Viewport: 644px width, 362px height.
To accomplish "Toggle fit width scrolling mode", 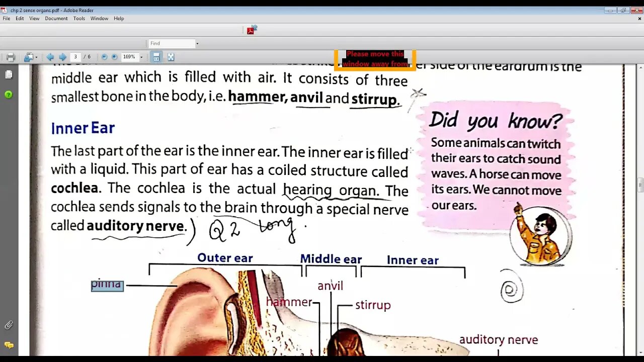I will pos(156,57).
